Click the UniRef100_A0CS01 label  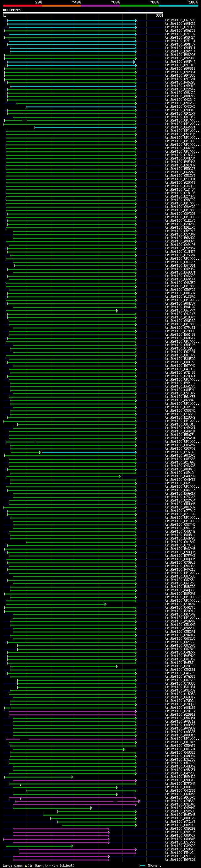click(180, 749)
